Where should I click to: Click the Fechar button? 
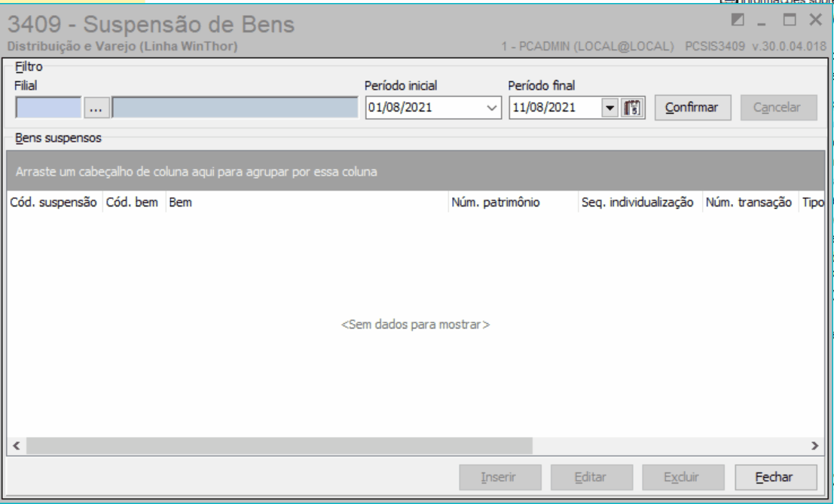(775, 478)
